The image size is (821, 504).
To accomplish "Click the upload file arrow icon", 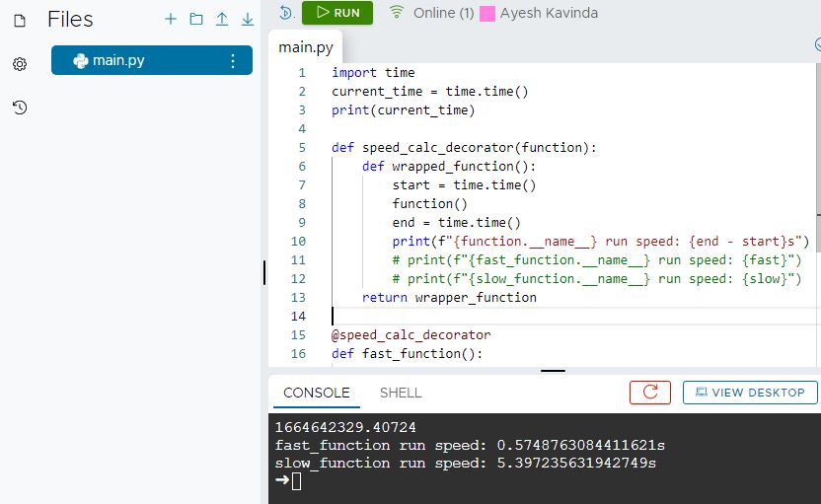I will (222, 20).
